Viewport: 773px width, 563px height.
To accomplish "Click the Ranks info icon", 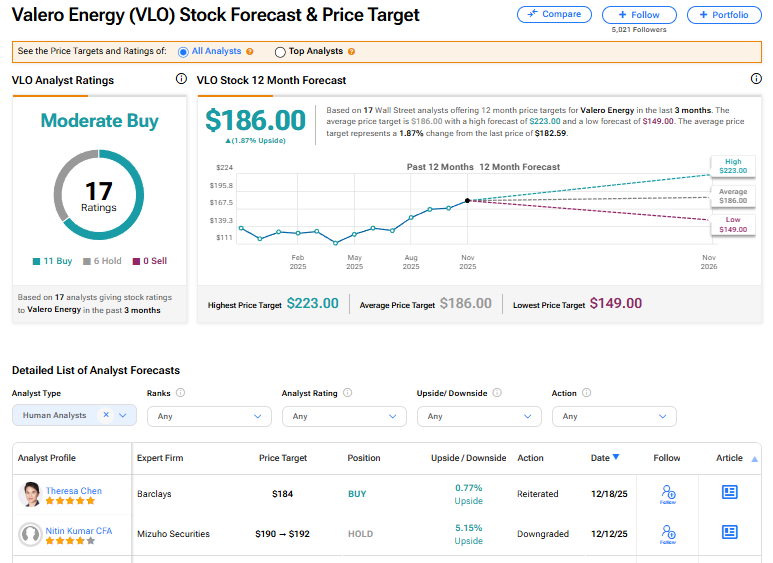I will pos(180,393).
